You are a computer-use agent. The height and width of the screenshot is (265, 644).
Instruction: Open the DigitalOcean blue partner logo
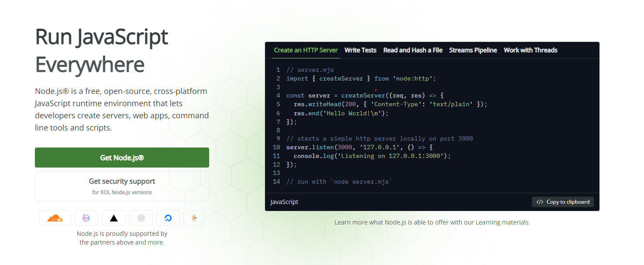coord(168,218)
